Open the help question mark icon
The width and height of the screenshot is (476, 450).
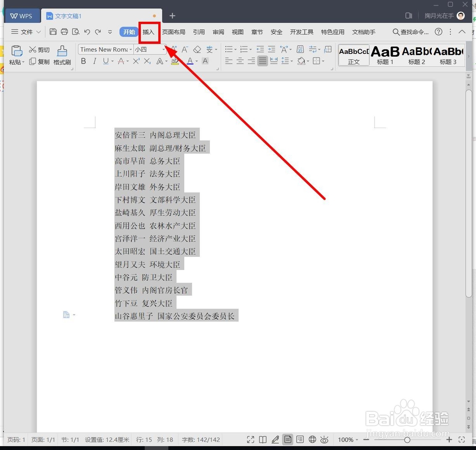438,32
